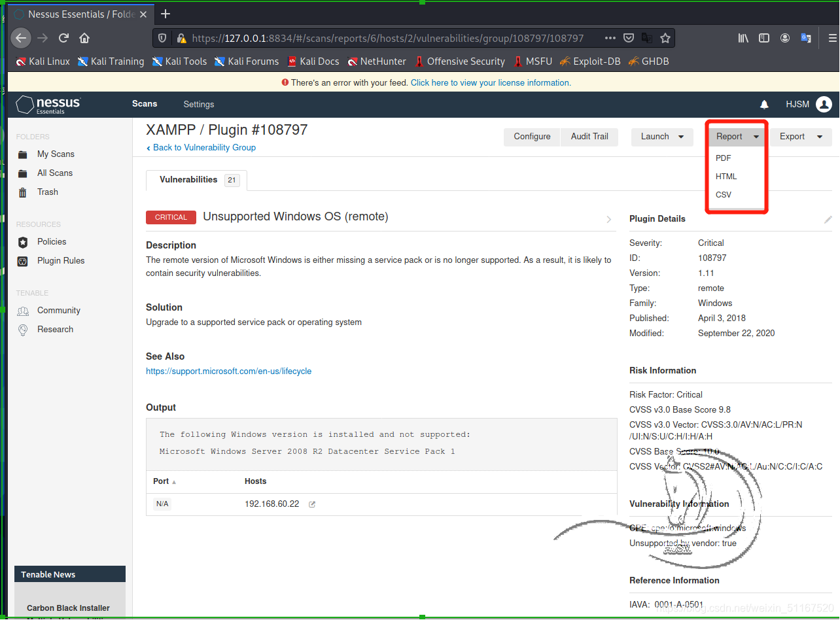
Task: Reload the page with refresh icon
Action: point(63,38)
